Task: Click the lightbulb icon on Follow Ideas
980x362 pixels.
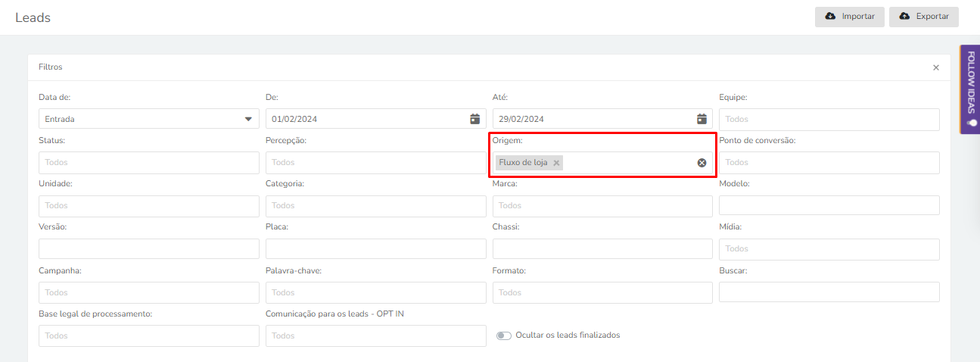Action: click(x=972, y=123)
